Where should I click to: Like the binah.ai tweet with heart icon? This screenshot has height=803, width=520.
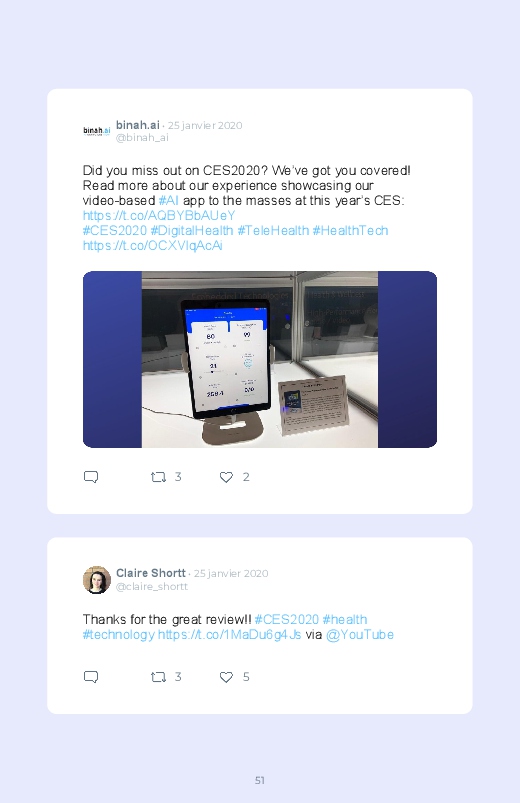click(226, 477)
